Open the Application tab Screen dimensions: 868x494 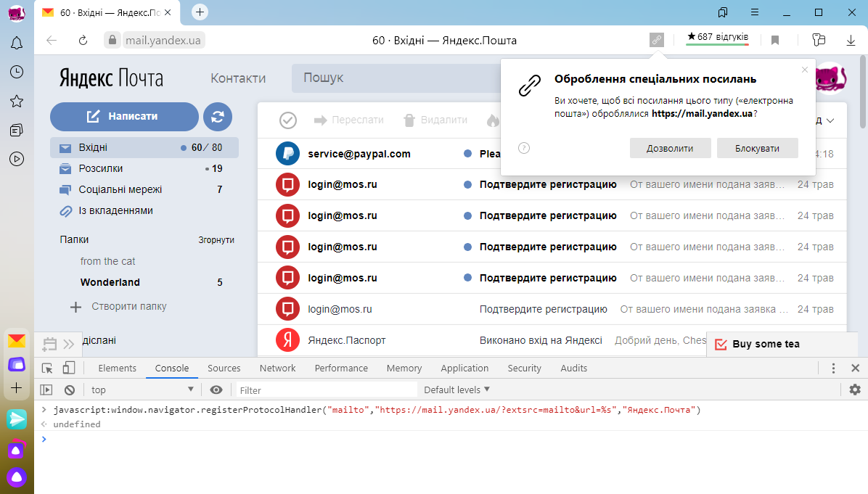(x=464, y=369)
